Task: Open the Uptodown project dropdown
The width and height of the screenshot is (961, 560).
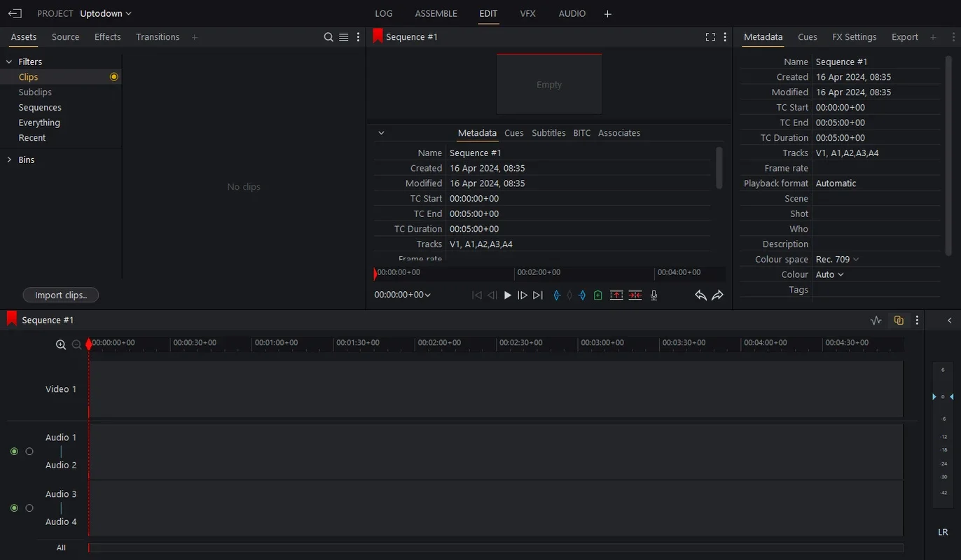Action: pos(106,13)
